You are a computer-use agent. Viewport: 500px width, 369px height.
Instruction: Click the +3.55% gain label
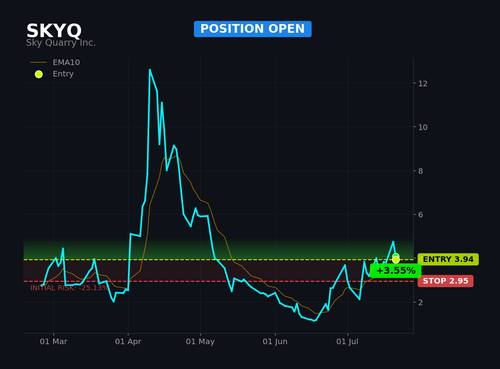[396, 270]
